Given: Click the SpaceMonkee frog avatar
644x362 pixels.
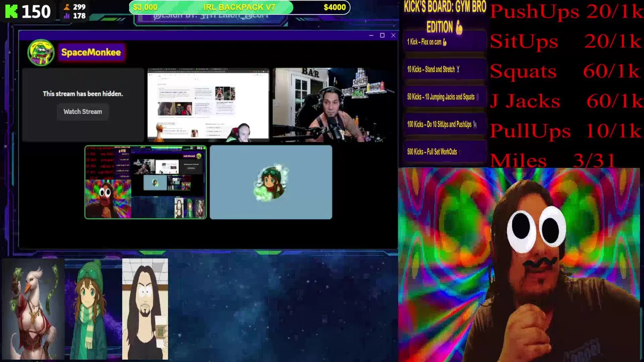Looking at the screenshot, I should click(41, 52).
